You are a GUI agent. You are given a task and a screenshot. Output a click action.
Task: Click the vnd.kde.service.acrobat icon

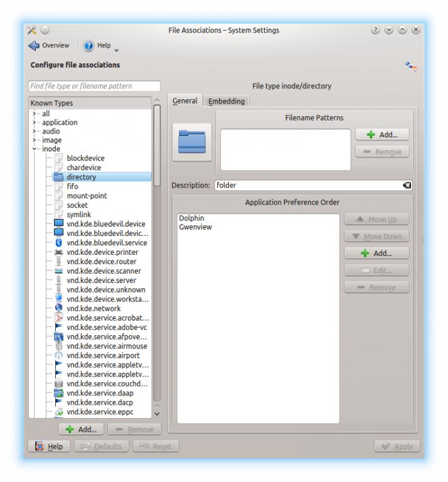click(59, 318)
